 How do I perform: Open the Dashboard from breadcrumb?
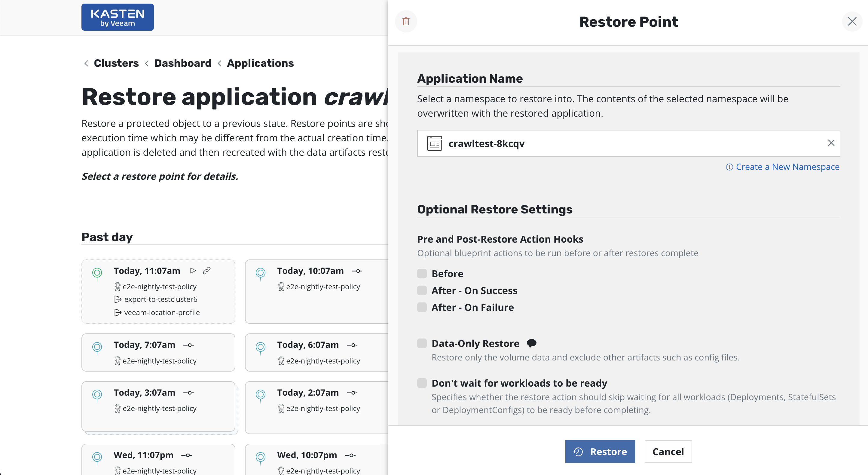pyautogui.click(x=183, y=63)
